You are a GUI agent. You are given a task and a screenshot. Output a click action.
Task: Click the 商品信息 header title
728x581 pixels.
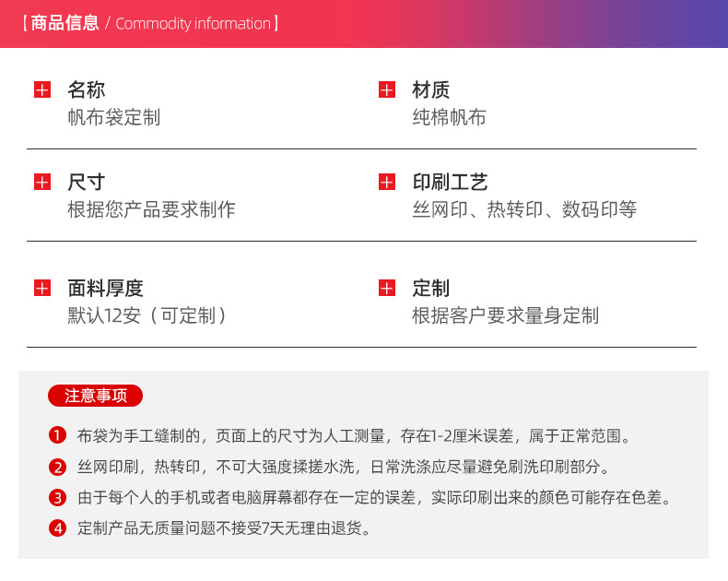(x=65, y=23)
